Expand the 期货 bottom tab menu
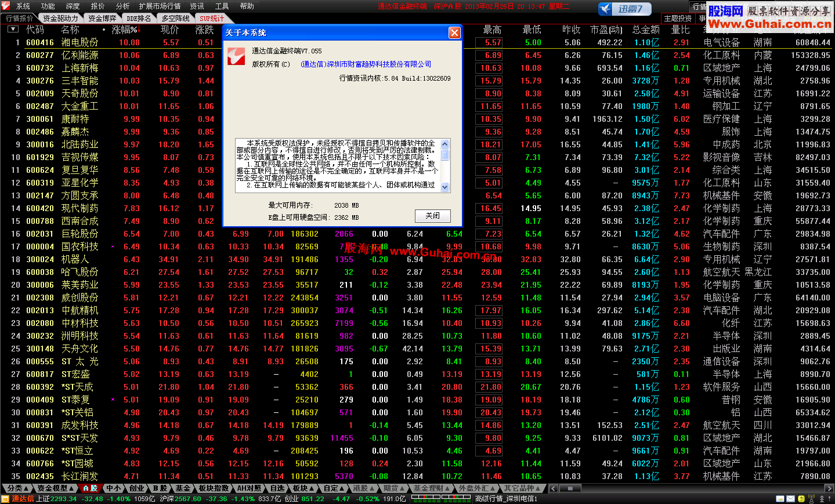835x504 pixels. (395, 488)
